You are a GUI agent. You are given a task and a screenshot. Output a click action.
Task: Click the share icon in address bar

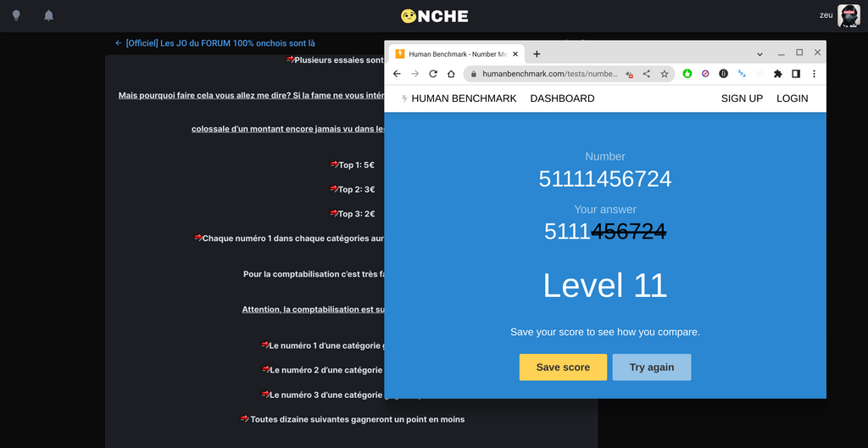click(647, 74)
